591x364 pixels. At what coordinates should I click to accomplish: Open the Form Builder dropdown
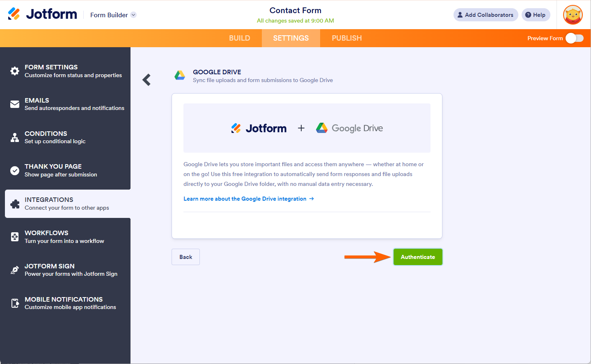point(113,15)
